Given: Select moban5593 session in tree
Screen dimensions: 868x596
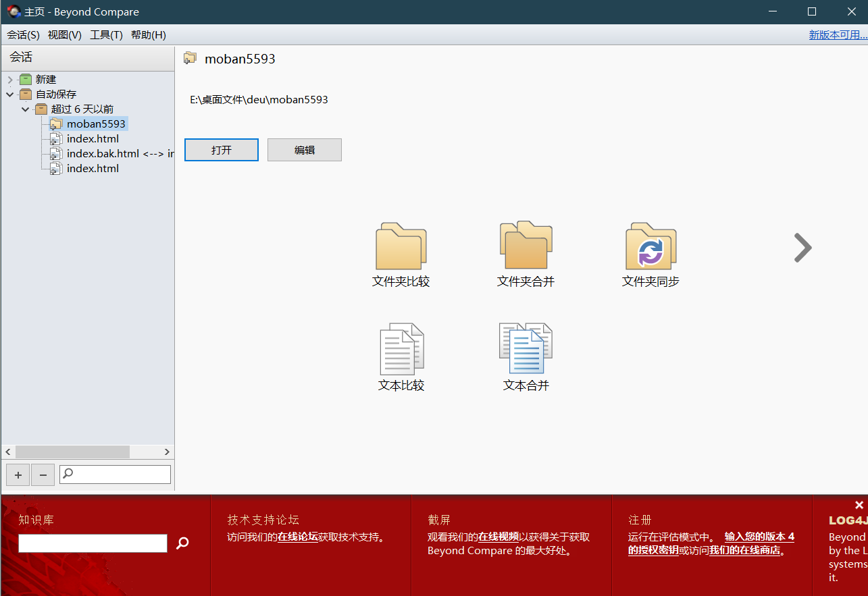Looking at the screenshot, I should 96,124.
